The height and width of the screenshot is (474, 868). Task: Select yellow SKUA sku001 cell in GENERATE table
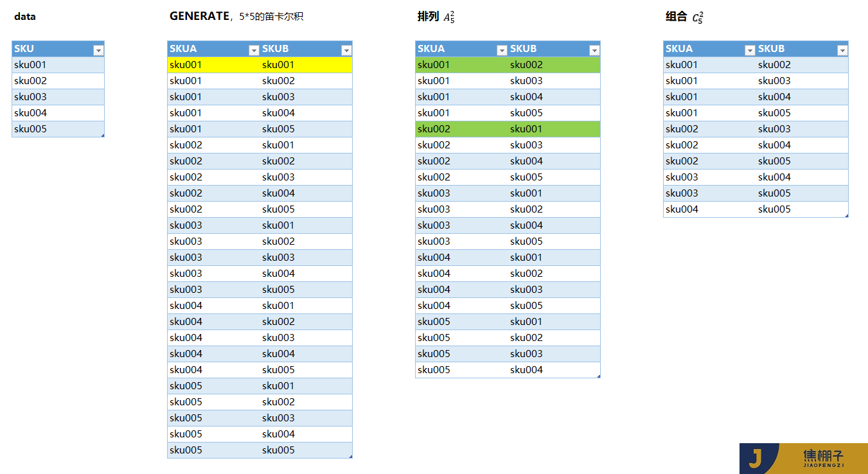(213, 65)
